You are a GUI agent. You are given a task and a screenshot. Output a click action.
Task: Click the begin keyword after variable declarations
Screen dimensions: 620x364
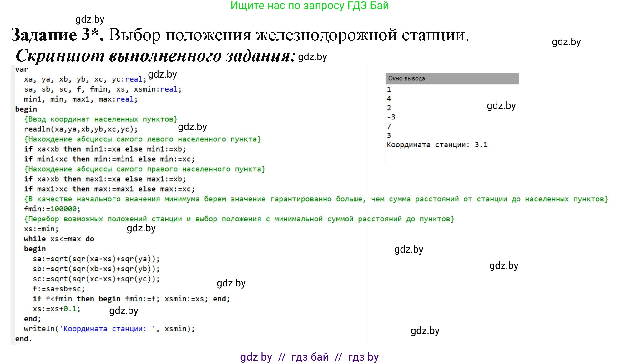click(26, 109)
